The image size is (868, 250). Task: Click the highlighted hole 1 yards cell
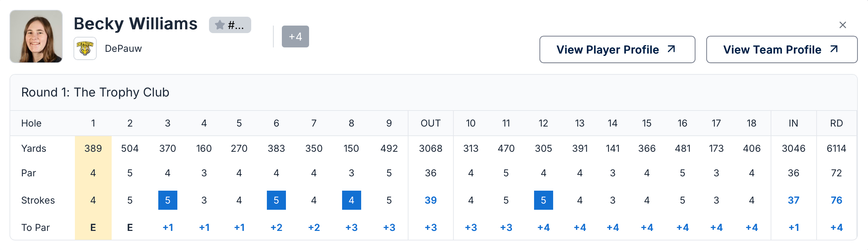coord(93,148)
